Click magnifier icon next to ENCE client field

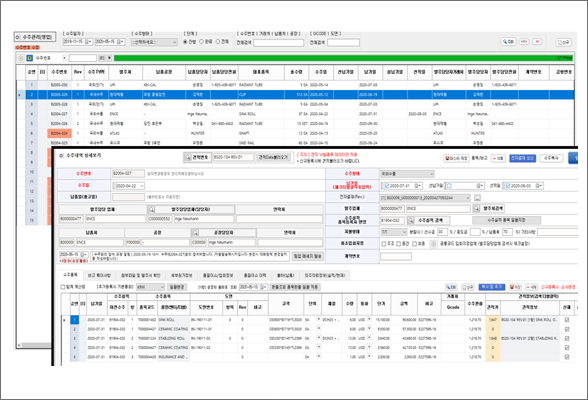(x=476, y=208)
